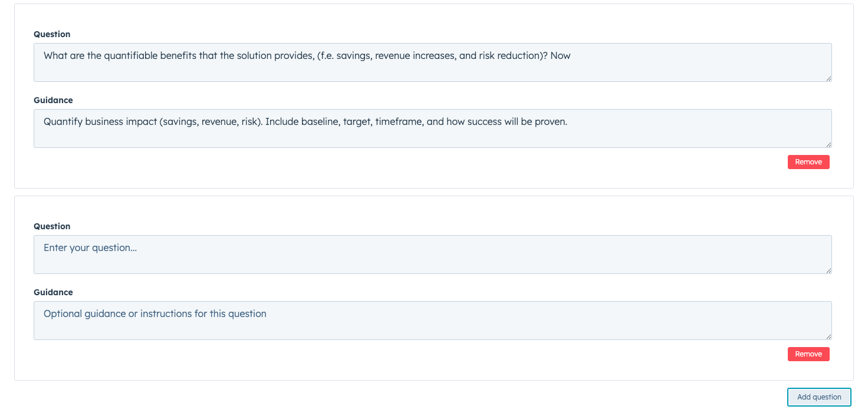Click the Add question button

pyautogui.click(x=818, y=397)
